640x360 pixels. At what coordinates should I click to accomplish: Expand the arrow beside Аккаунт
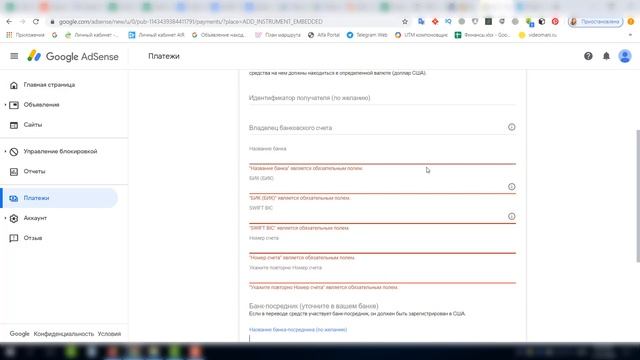pyautogui.click(x=5, y=218)
